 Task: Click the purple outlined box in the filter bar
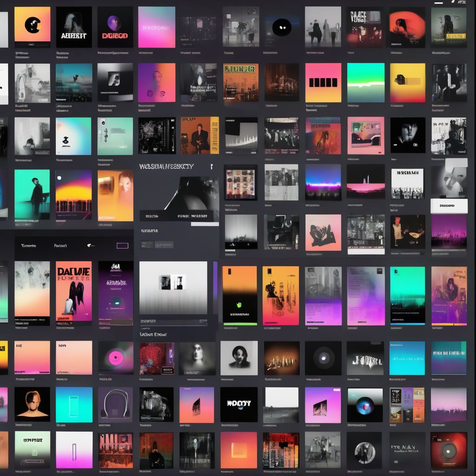[122, 245]
